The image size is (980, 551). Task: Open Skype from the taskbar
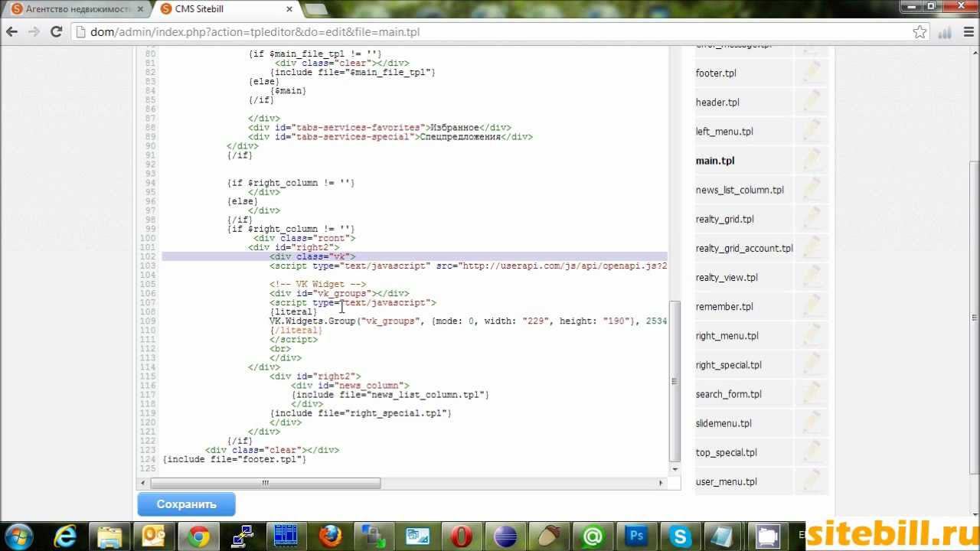click(679, 536)
